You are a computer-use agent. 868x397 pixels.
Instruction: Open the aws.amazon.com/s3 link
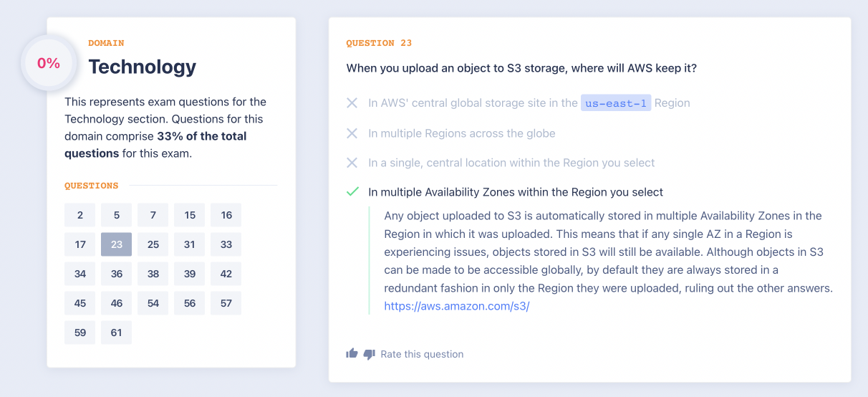456,306
